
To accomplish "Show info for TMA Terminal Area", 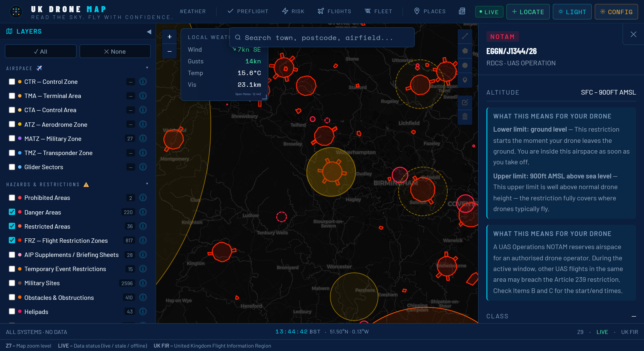I will (143, 96).
